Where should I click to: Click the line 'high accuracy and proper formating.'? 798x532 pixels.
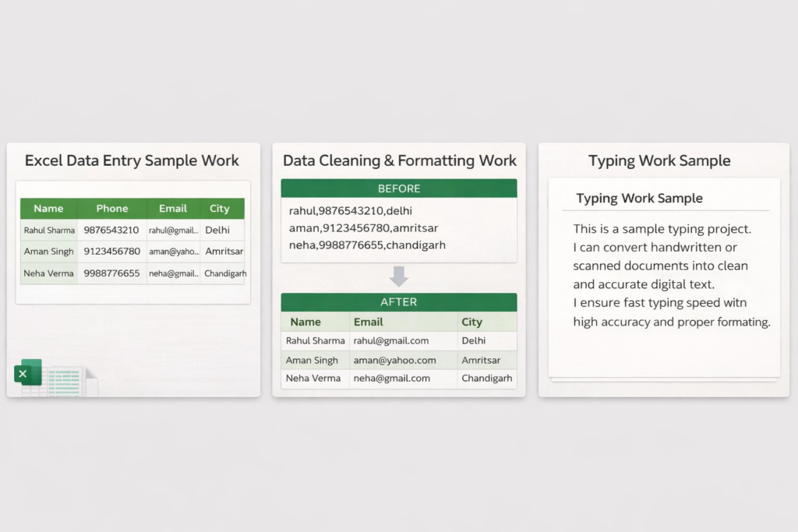(x=672, y=322)
